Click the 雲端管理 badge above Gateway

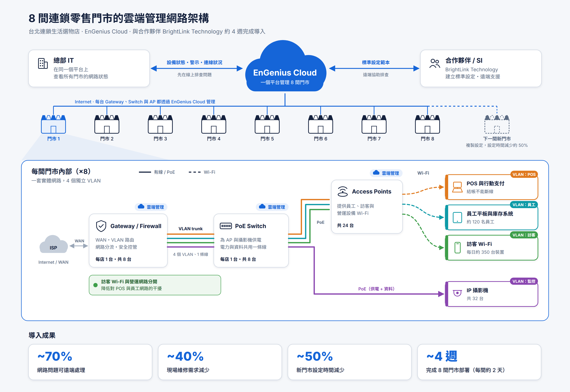coord(151,207)
